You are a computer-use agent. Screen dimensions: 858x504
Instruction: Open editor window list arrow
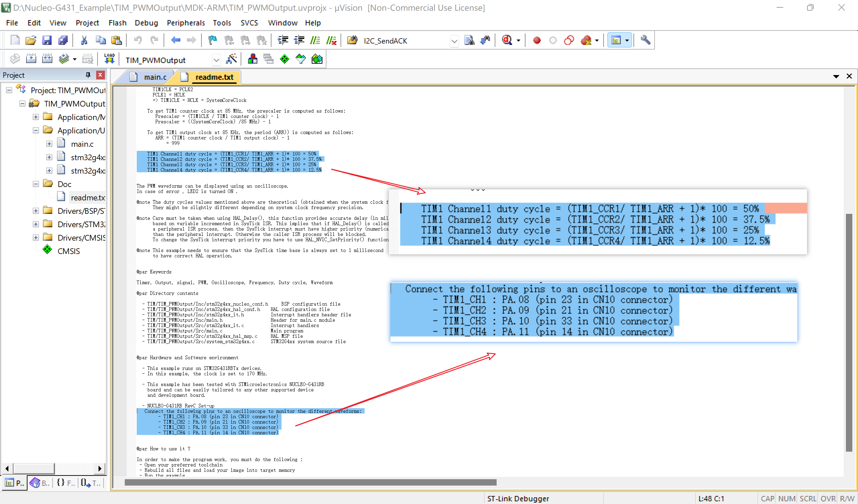tap(836, 77)
